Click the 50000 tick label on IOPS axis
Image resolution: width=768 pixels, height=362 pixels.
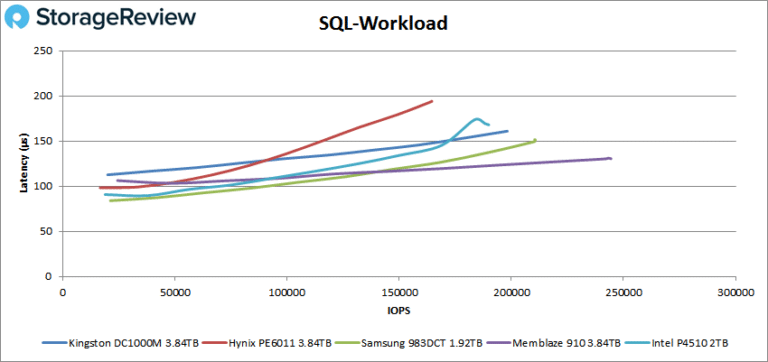click(175, 293)
